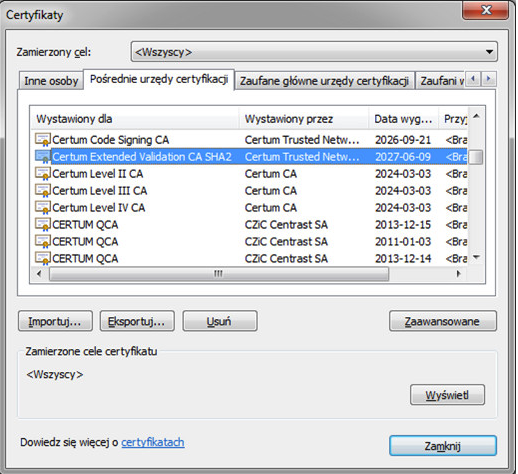Click expiry date 2013-12-15 cell
The image size is (518, 474).
tap(403, 225)
